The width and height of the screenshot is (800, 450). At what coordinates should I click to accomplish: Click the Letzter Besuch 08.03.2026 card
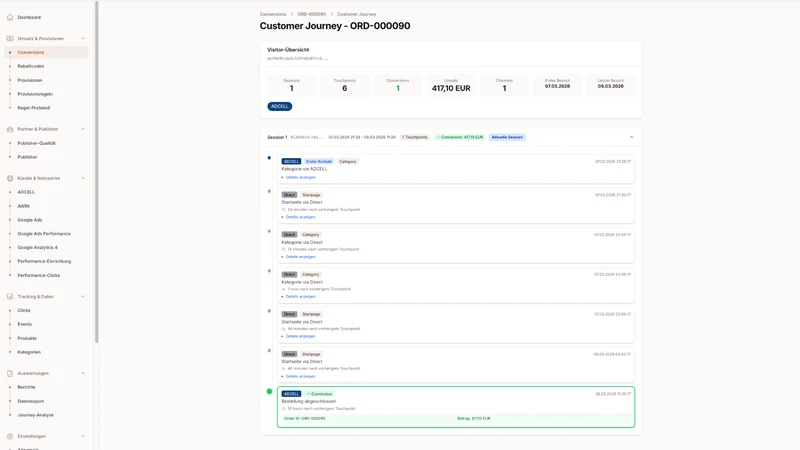(x=611, y=85)
